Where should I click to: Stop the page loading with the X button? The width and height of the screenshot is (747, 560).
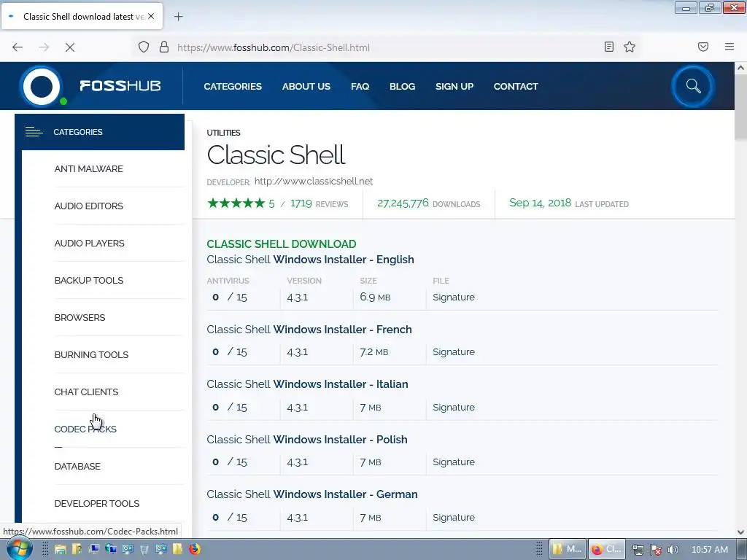70,47
